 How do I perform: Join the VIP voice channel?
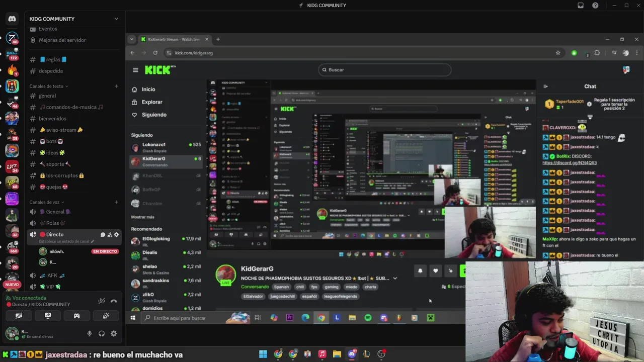click(x=50, y=287)
